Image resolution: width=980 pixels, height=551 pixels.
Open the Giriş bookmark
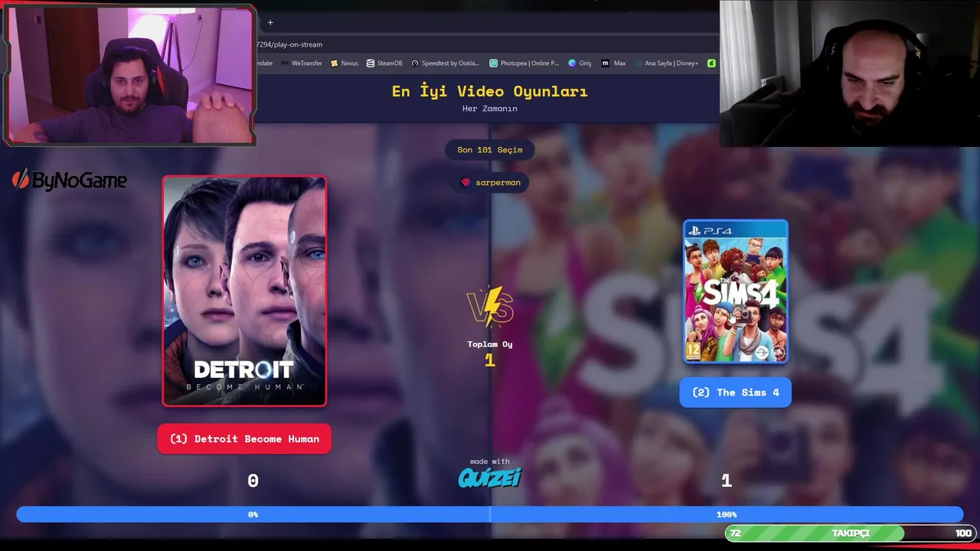tap(580, 64)
